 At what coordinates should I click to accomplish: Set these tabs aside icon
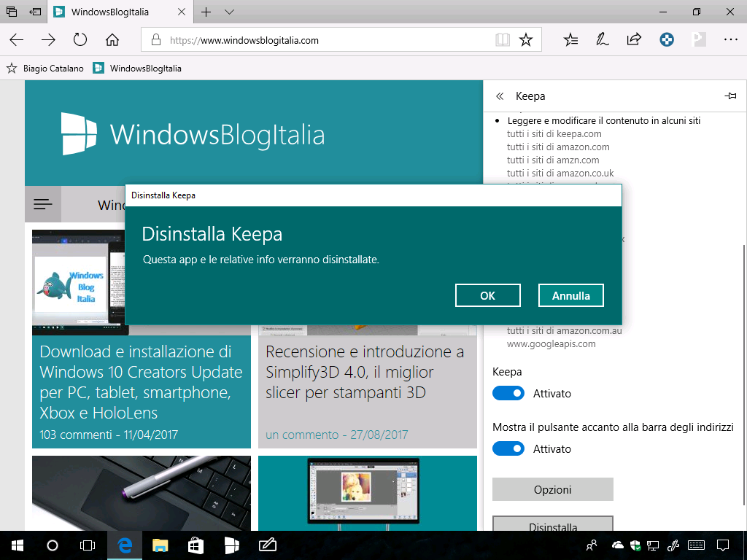[35, 12]
